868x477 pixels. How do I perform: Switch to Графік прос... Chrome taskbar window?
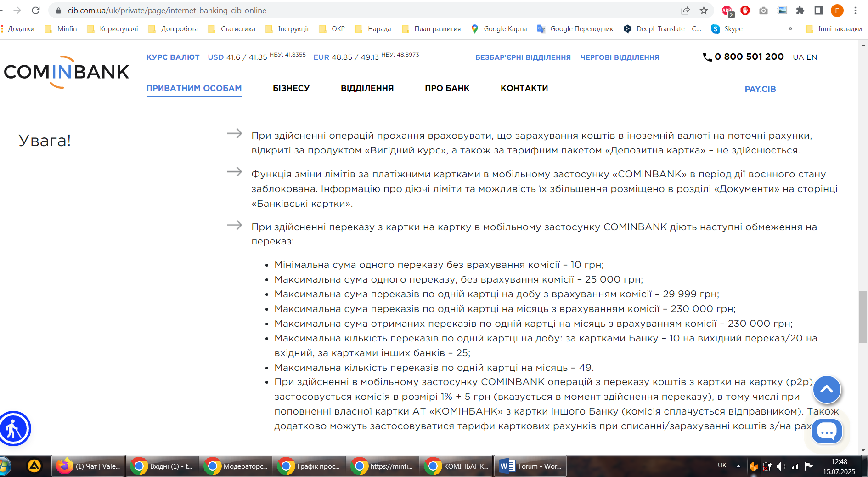(309, 466)
